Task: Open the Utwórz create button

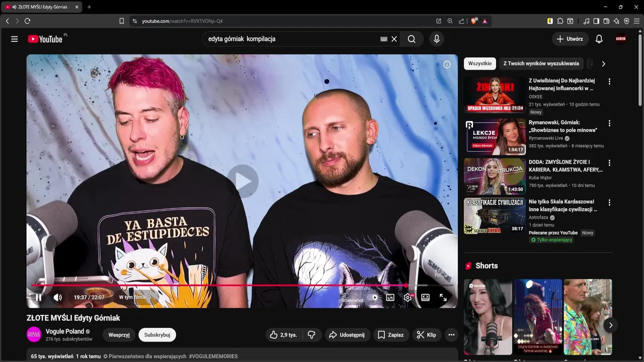Action: click(570, 39)
